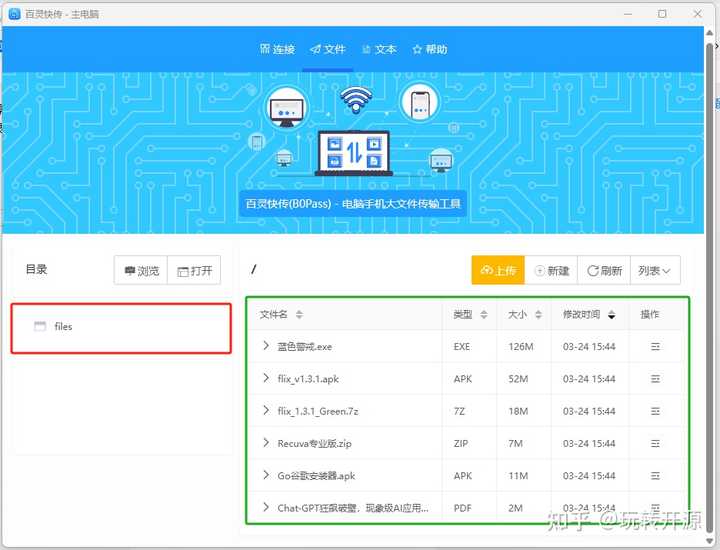Viewport: 720px width, 550px height.
Task: Switch to the 文本 tab
Action: [379, 49]
